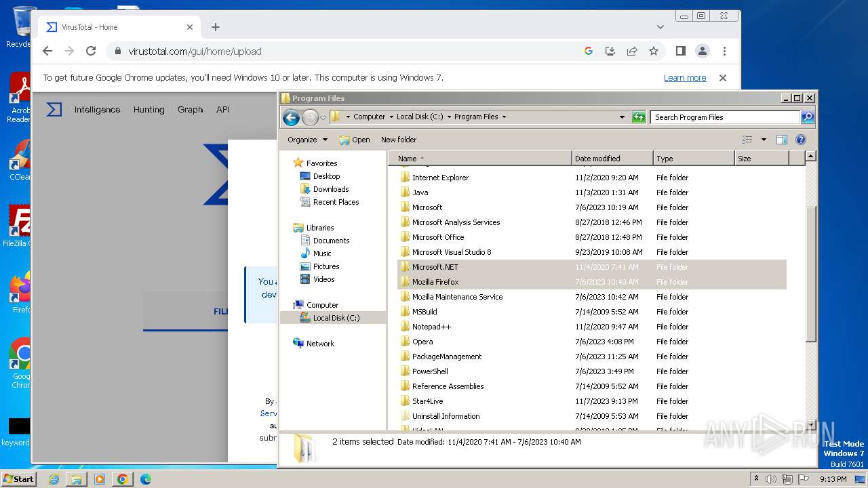The height and width of the screenshot is (488, 868).
Task: Open new Chrome tab
Action: click(x=216, y=27)
